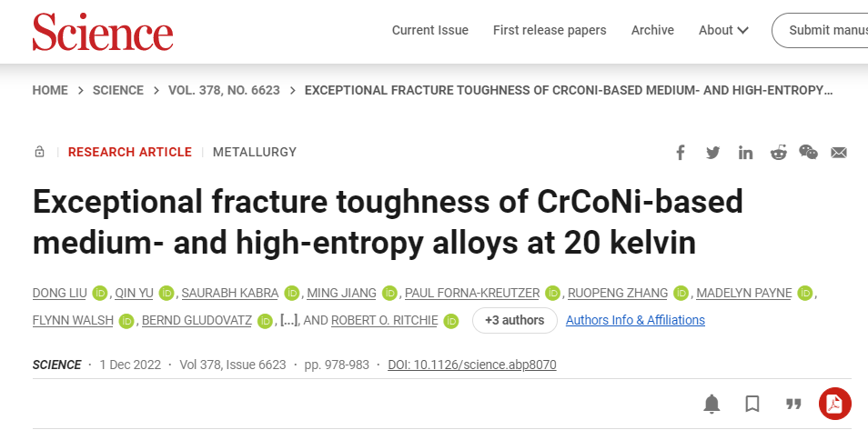Screen dimensions: 868x430
Task: Open Authors Info & Affiliations link
Action: tap(635, 320)
